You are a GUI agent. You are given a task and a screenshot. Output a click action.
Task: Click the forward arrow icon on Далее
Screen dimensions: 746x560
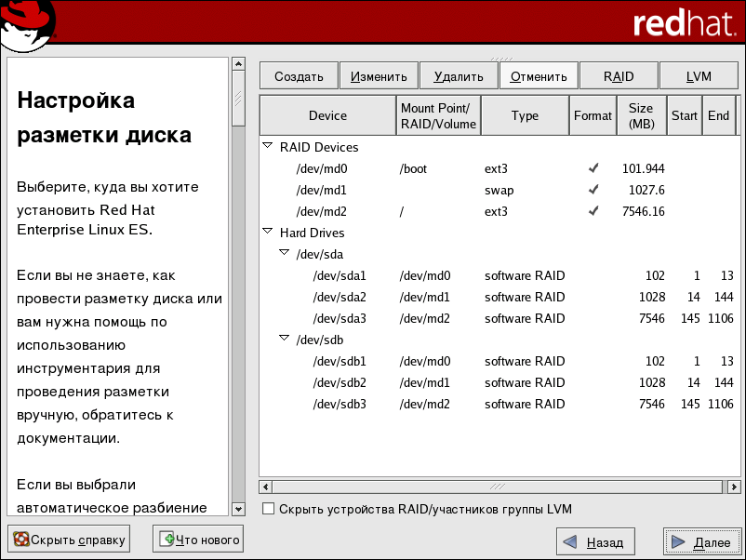click(x=678, y=541)
